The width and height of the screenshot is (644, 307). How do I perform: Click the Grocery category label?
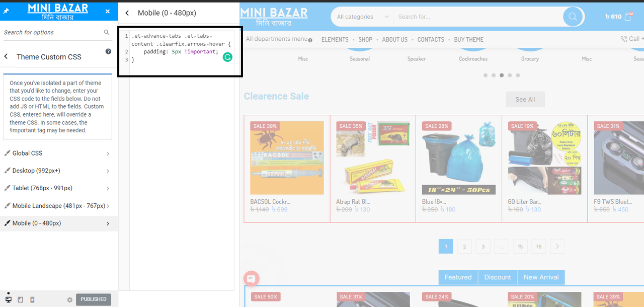tap(530, 59)
